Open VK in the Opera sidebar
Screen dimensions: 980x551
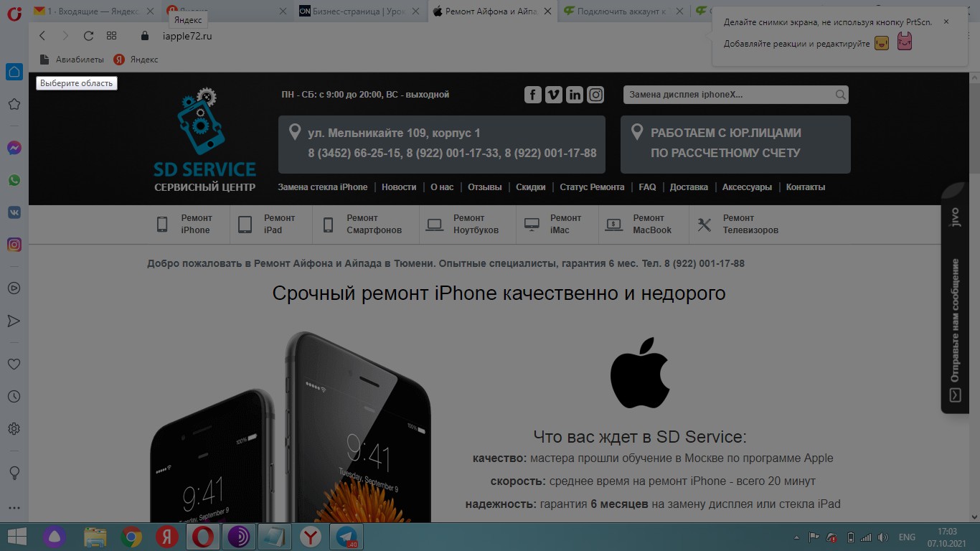pos(14,212)
